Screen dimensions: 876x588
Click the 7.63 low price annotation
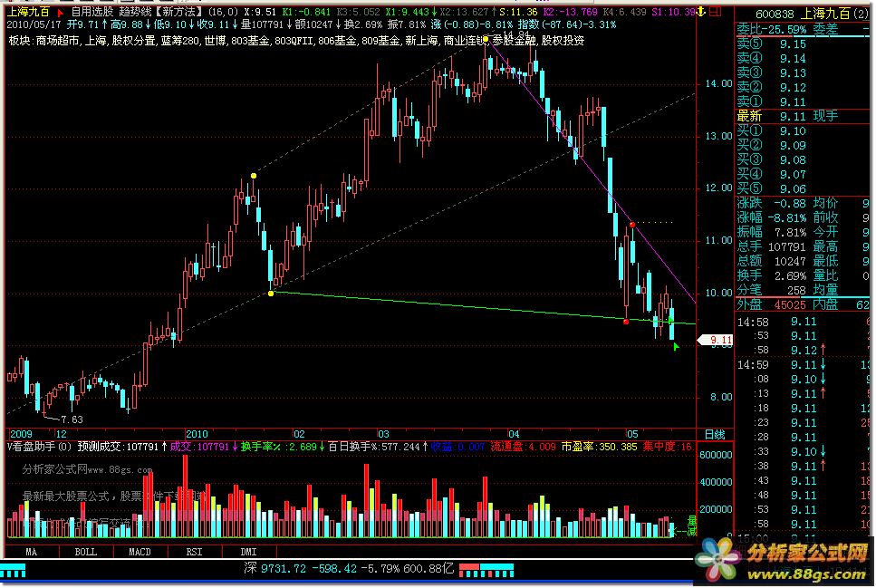click(72, 419)
